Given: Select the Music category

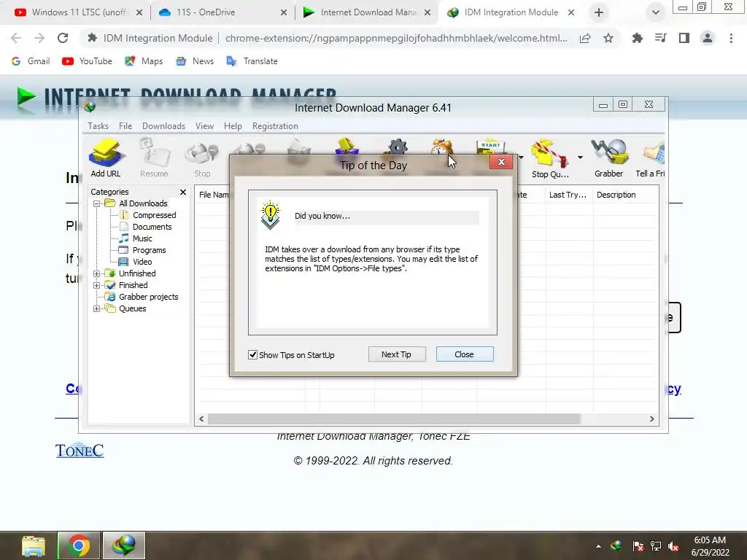Looking at the screenshot, I should (x=142, y=238).
